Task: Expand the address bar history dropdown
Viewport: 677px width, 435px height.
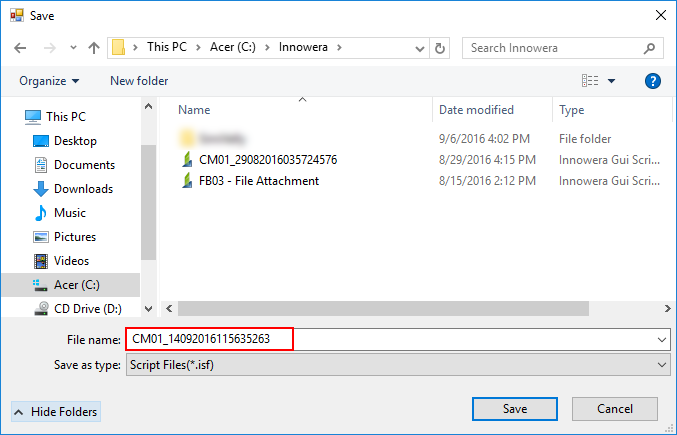Action: 419,47
